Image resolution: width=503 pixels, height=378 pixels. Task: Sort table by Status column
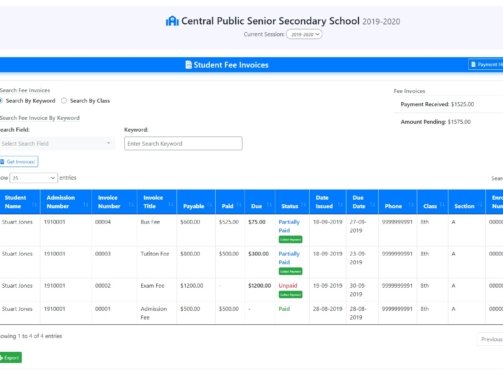[x=292, y=202]
